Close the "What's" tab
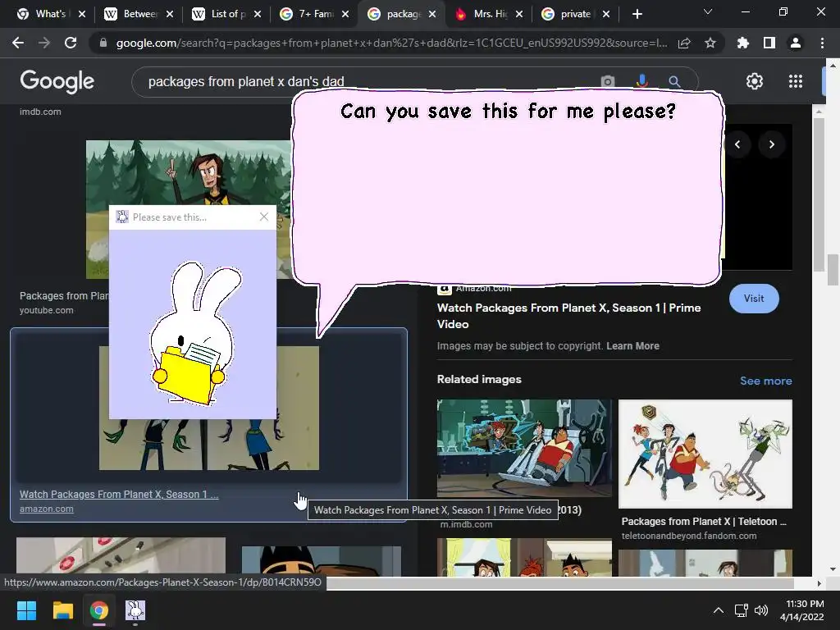Image resolution: width=840 pixels, height=630 pixels. (81, 14)
